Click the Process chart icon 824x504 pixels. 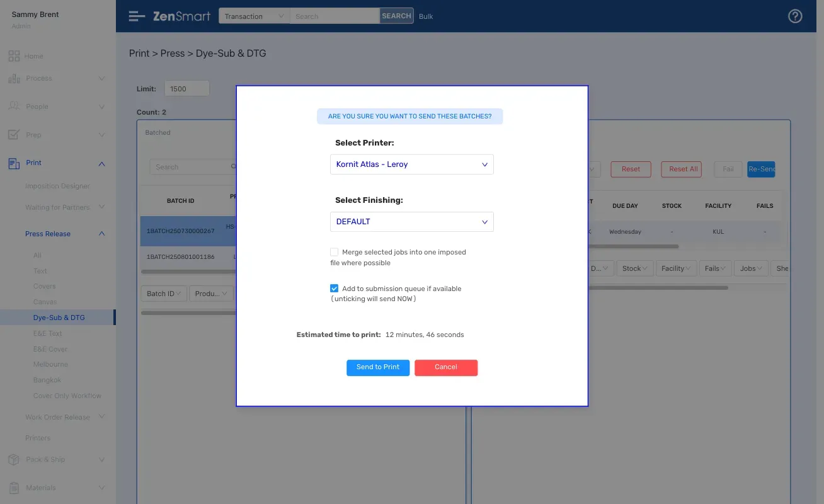coord(14,78)
